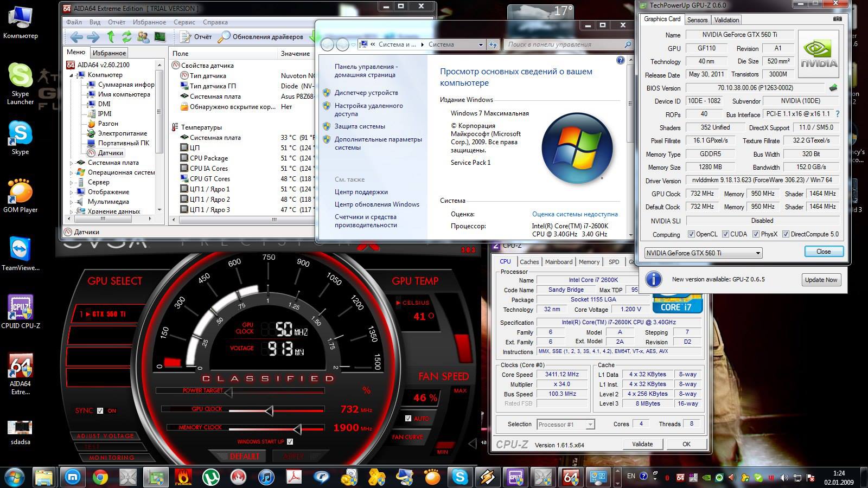Uncheck the fan speed AUTO checkbox
The image size is (868, 488).
pyautogui.click(x=408, y=419)
